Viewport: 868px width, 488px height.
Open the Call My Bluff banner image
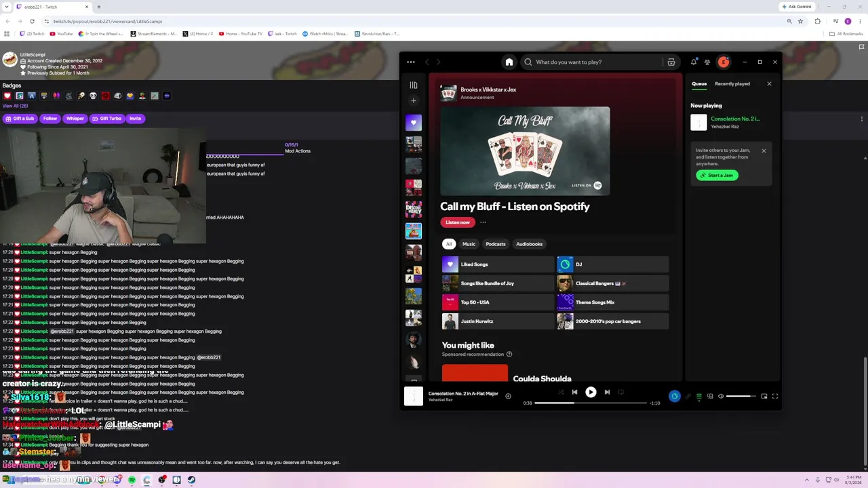525,150
